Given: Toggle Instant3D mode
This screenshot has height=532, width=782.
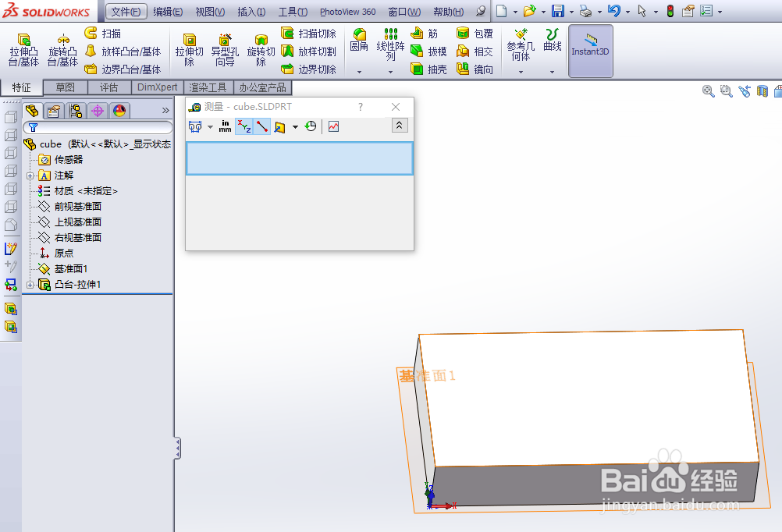Looking at the screenshot, I should click(591, 51).
